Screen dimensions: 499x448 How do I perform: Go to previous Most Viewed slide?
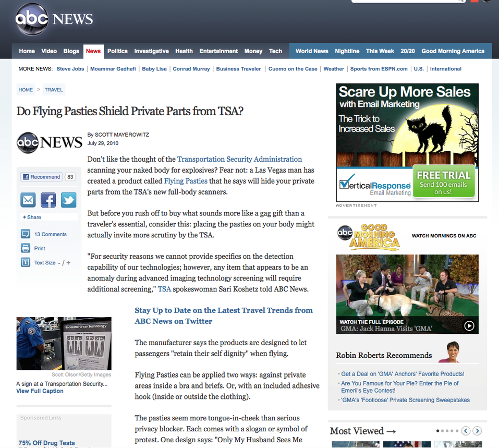pos(466,431)
